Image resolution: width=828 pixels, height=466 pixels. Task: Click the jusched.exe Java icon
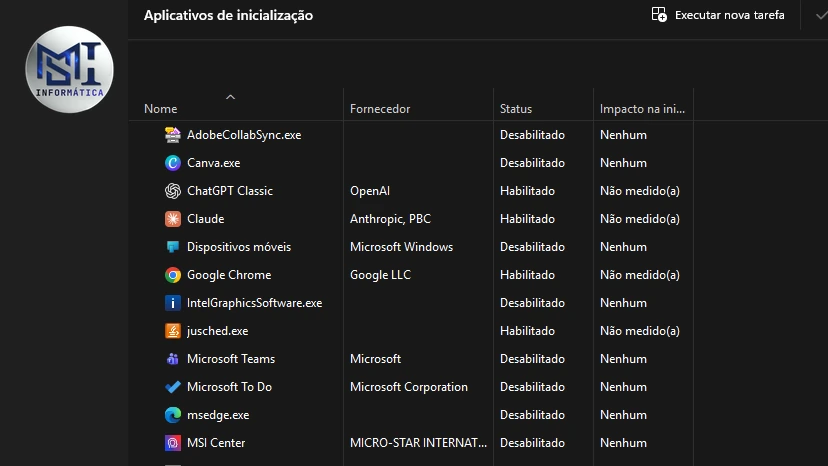pos(173,331)
